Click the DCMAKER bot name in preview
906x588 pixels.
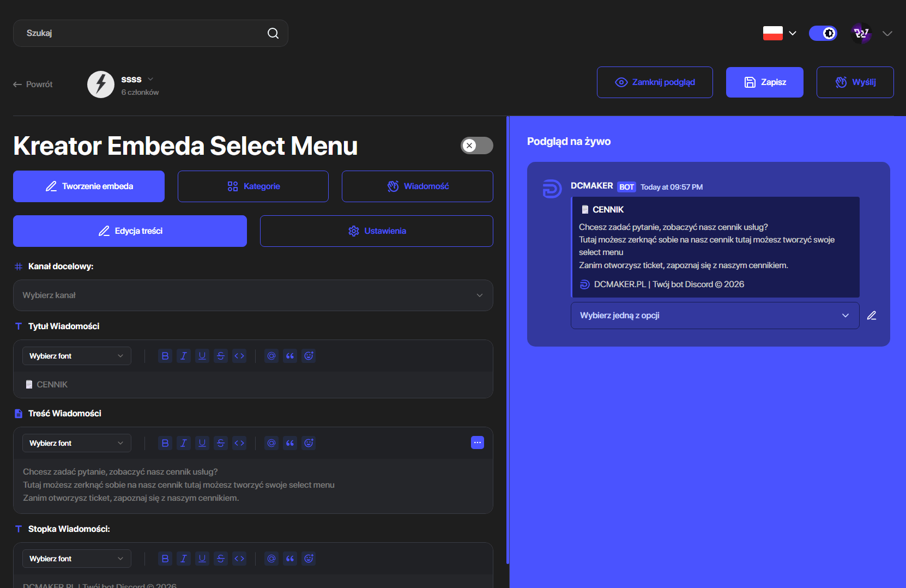click(591, 186)
